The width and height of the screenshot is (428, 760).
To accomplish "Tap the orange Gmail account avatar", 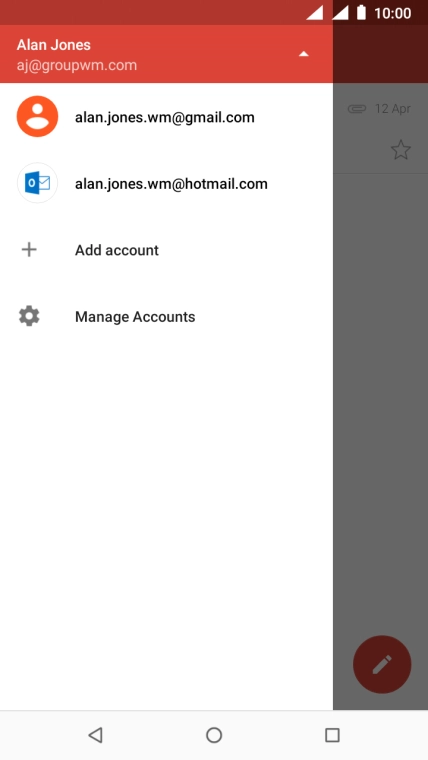I will [x=37, y=116].
